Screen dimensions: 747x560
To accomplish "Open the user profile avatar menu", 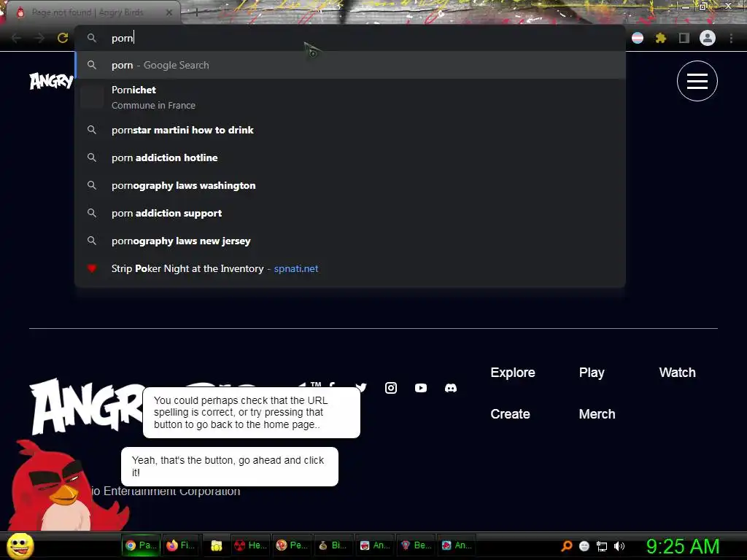I will point(708,38).
